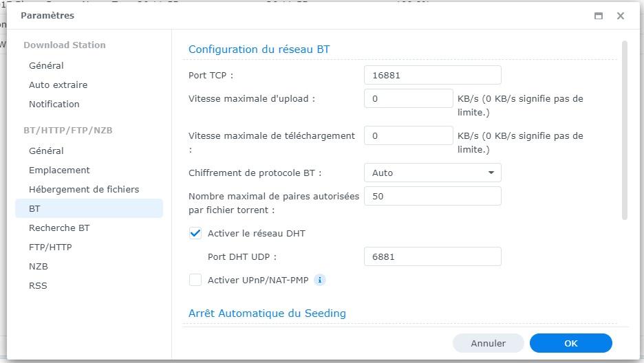Open the Recherche BT settings section

tap(59, 228)
